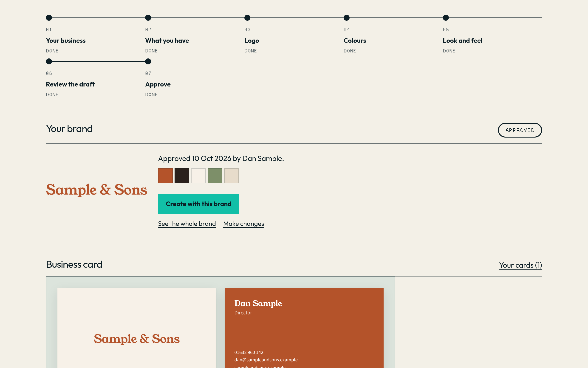Select the orange business card back

click(304, 328)
